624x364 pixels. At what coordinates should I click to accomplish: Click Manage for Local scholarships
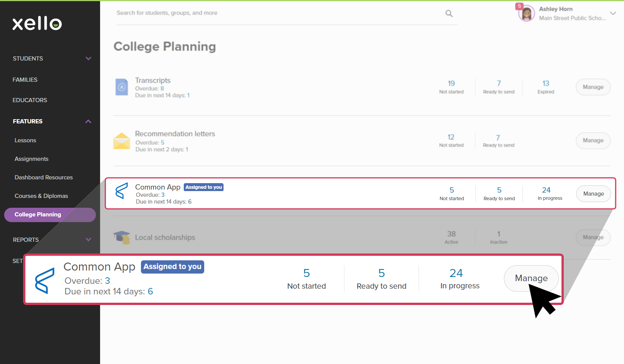(593, 237)
